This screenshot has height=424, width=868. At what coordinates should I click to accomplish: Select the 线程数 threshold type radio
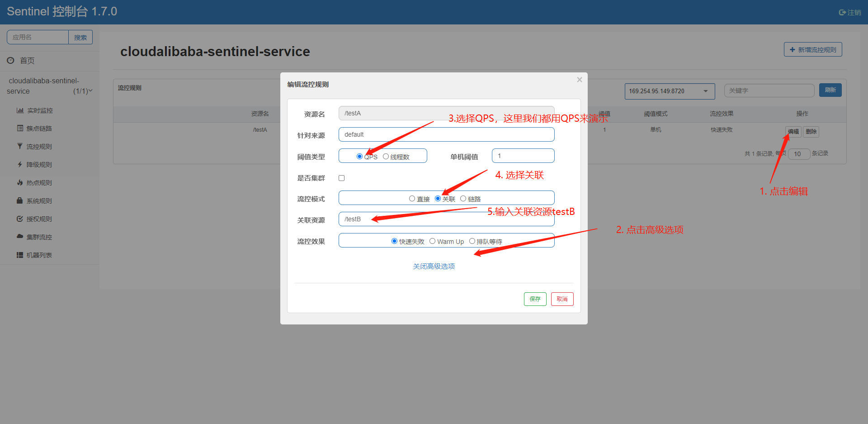click(x=386, y=156)
